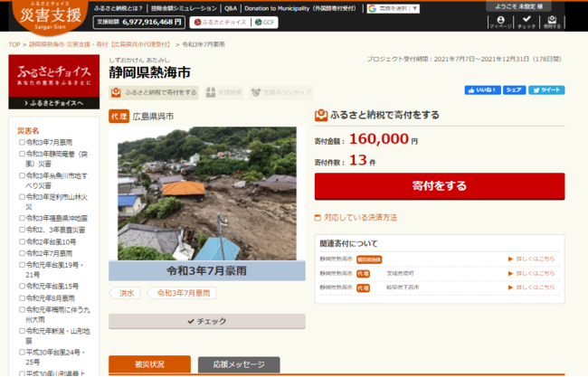
Task: Open the 寄付する icon in top right
Action: point(552,22)
